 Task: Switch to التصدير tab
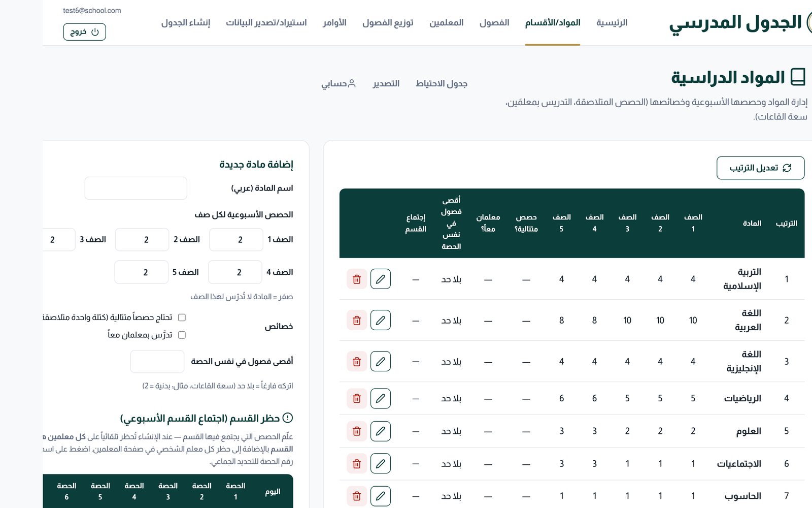click(x=386, y=83)
